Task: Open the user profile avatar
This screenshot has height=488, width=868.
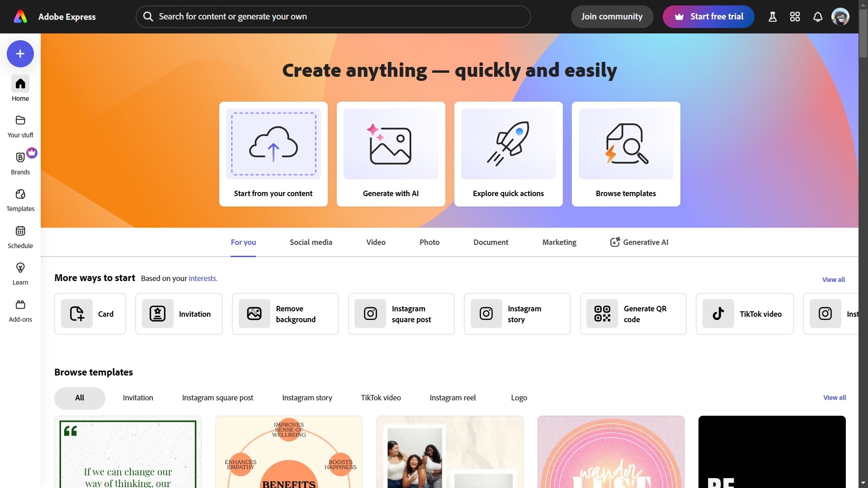Action: [x=840, y=17]
